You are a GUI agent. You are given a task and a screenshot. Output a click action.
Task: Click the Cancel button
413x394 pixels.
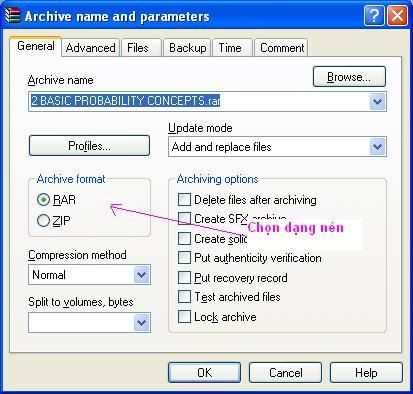285,372
